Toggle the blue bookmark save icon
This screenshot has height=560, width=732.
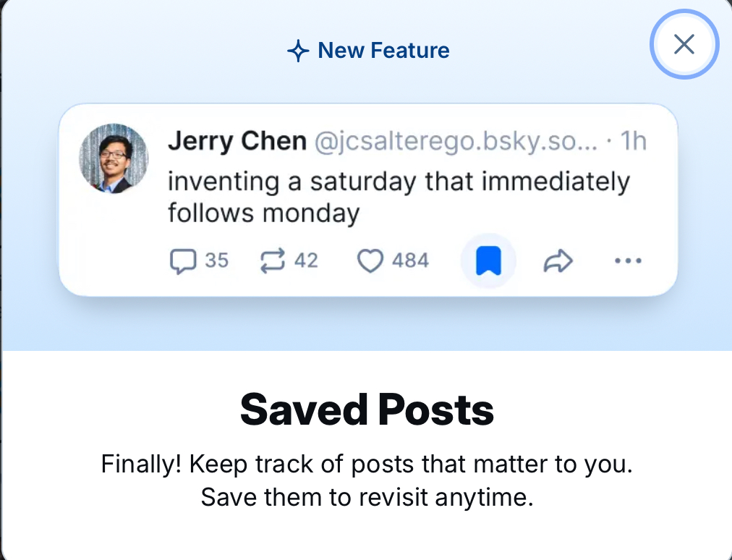(488, 261)
